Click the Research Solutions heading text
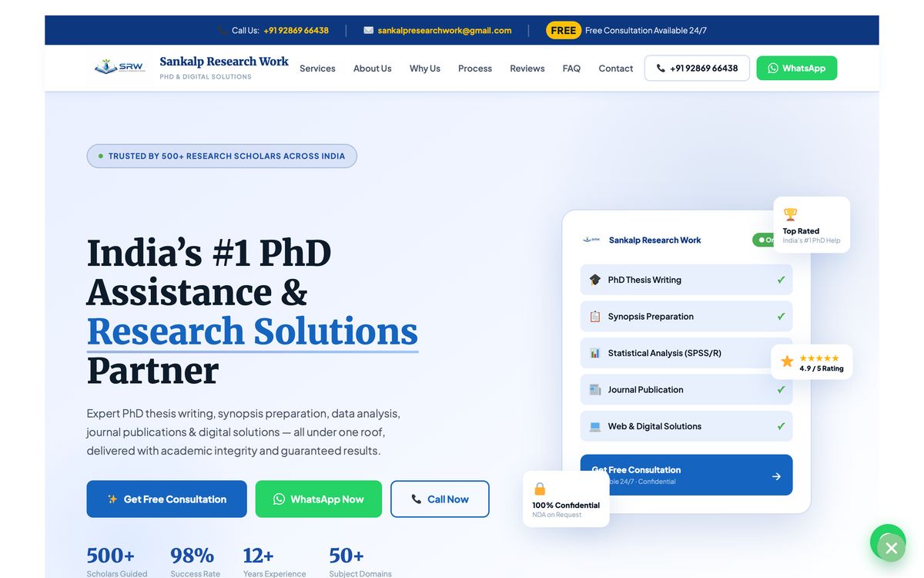Image resolution: width=924 pixels, height=578 pixels. tap(253, 331)
